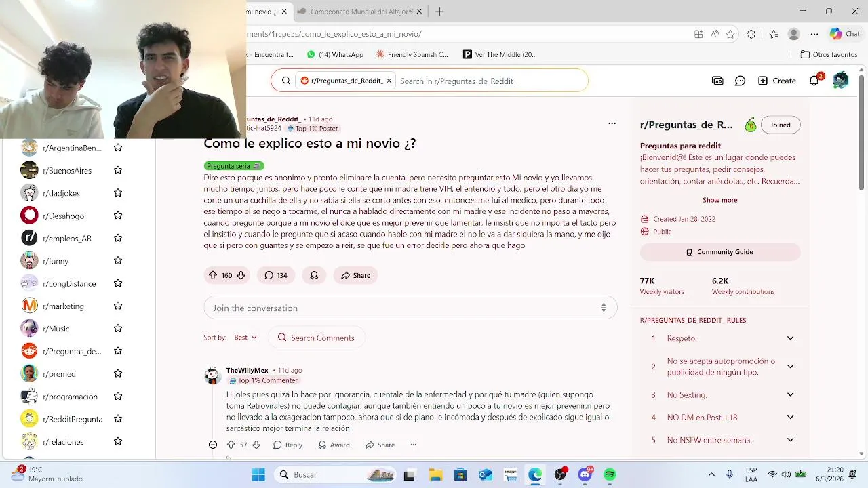This screenshot has height=488, width=868.
Task: Open the post's 134 comments button
Action: pyautogui.click(x=275, y=275)
